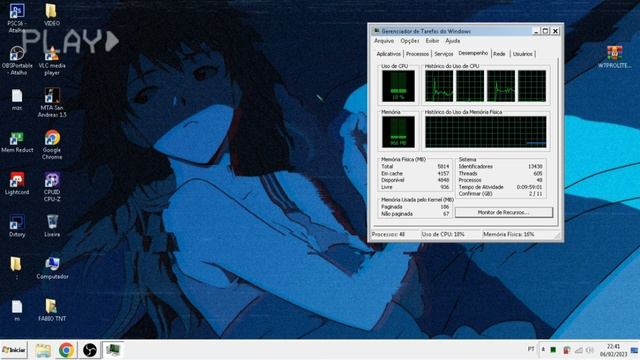Click the Tempo de Atividade row
This screenshot has width=640, height=360.
coord(500,187)
